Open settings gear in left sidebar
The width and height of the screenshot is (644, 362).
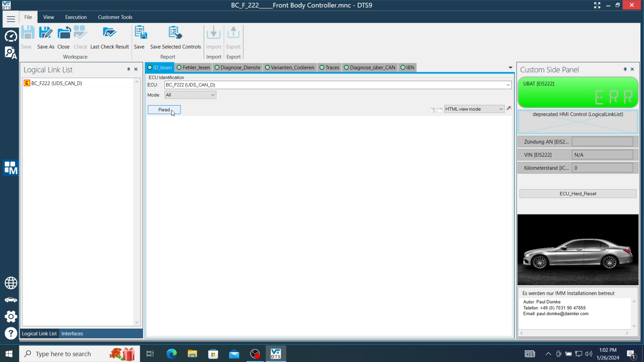(x=11, y=317)
